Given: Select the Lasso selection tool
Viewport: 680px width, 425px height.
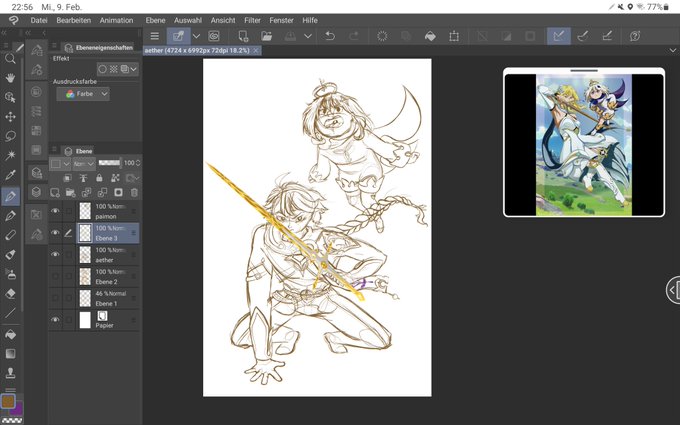Looking at the screenshot, I should pyautogui.click(x=10, y=136).
